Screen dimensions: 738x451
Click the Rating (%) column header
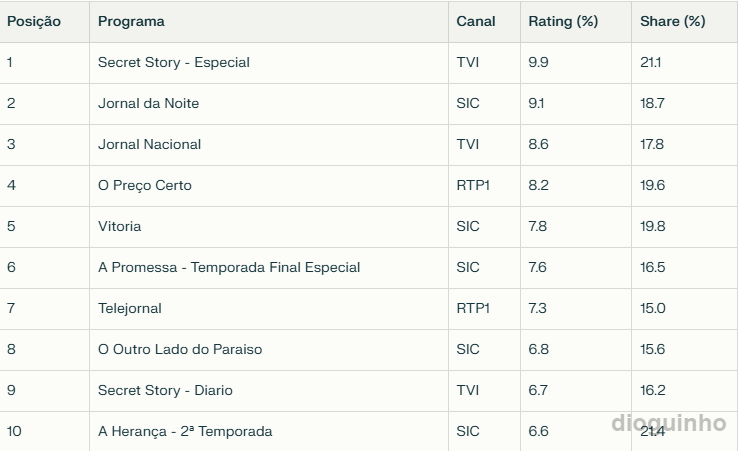[x=563, y=21]
